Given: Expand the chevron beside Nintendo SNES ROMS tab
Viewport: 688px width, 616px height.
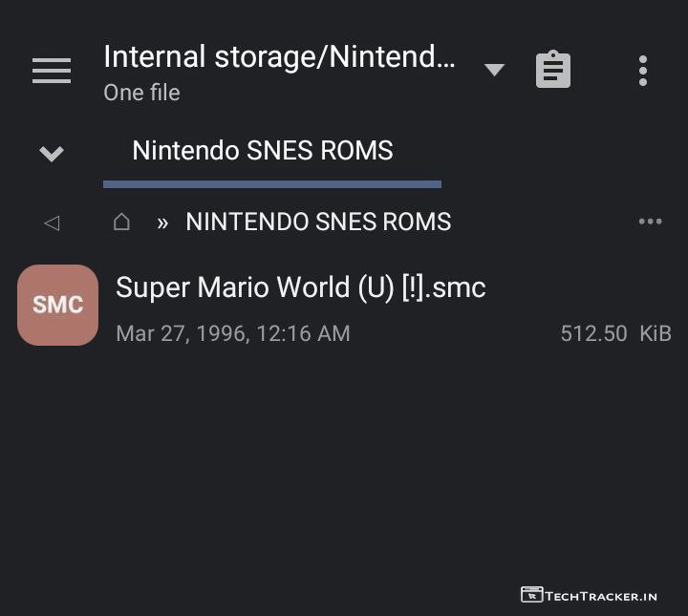Looking at the screenshot, I should 52,153.
